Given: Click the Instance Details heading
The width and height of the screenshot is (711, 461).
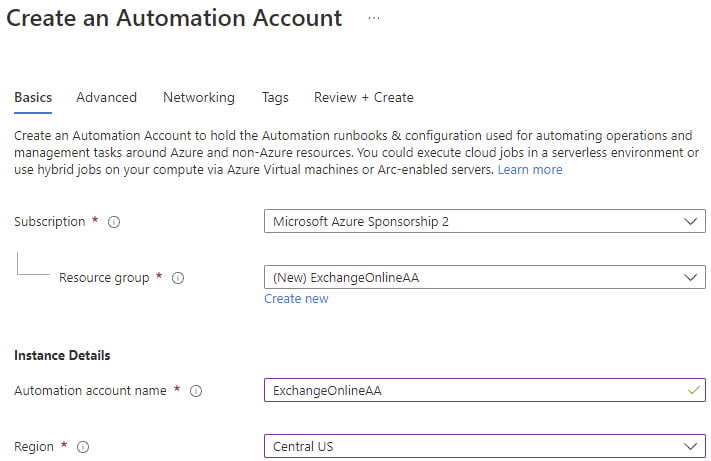Looking at the screenshot, I should tap(62, 355).
